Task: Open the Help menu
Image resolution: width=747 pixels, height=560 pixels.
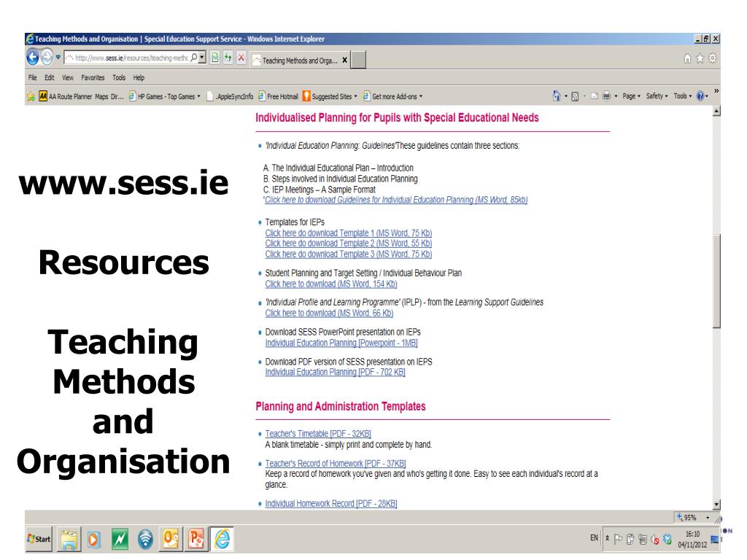Action: click(x=139, y=77)
